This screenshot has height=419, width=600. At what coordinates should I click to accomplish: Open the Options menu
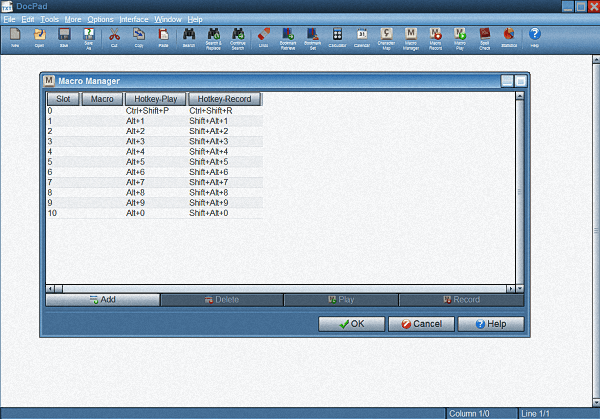(x=100, y=19)
